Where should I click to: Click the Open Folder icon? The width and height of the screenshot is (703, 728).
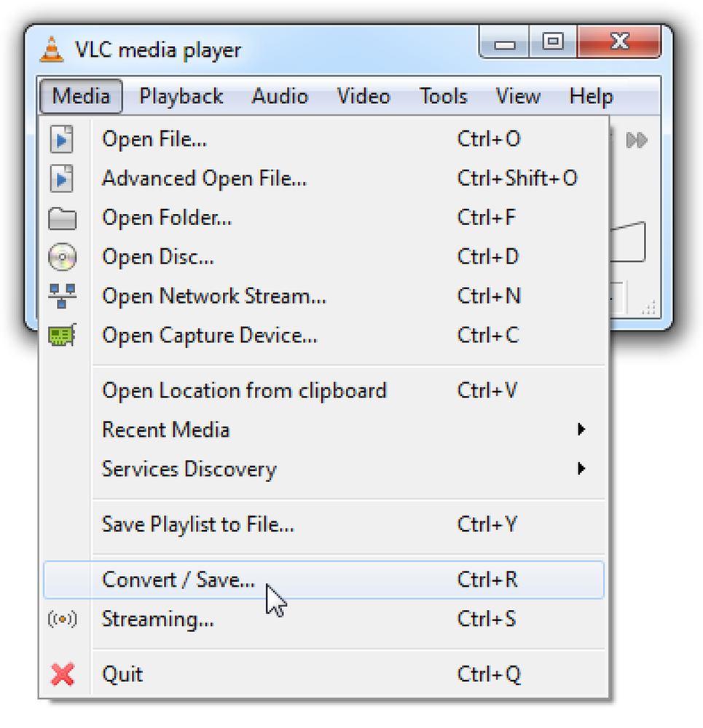point(62,218)
